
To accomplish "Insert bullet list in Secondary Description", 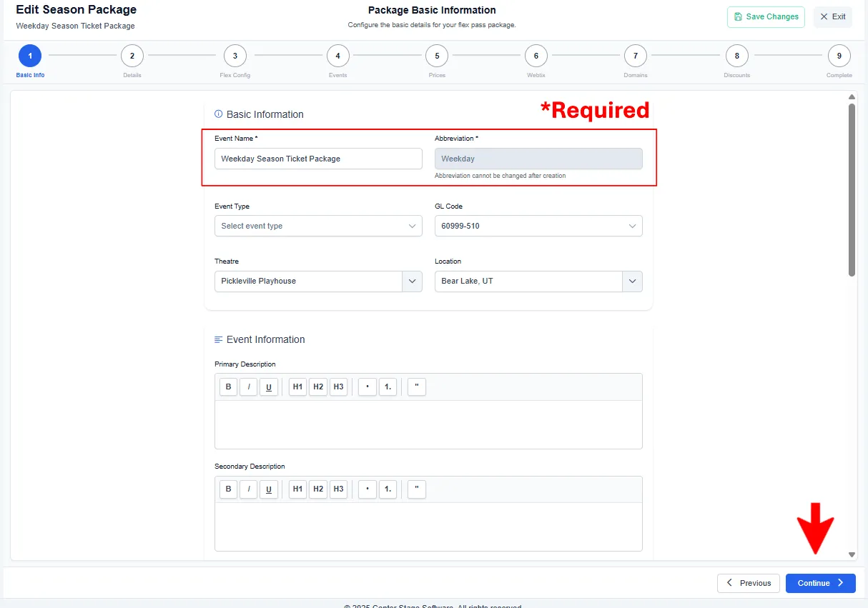I will coord(368,489).
